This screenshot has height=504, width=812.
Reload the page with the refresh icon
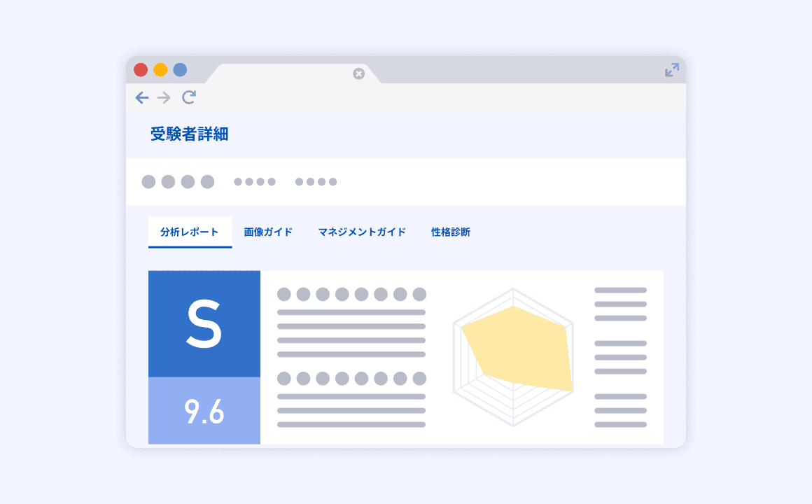coord(188,97)
